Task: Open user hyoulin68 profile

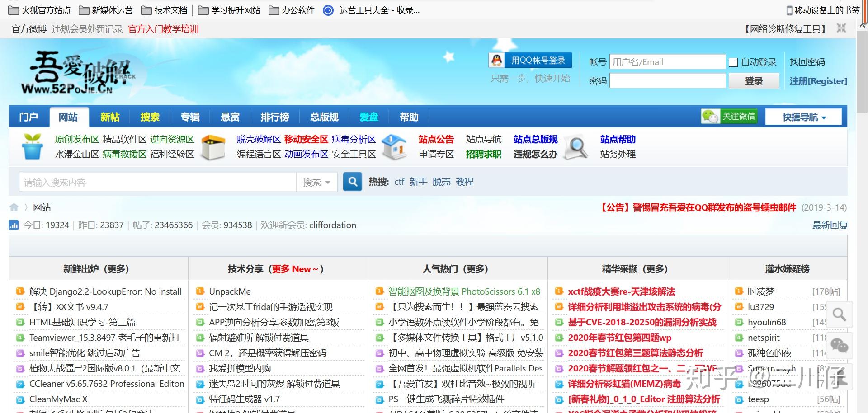Action: coord(767,322)
